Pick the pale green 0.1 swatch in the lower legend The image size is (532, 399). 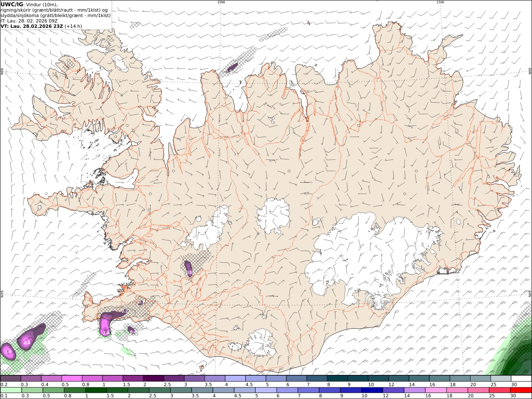[11, 390]
